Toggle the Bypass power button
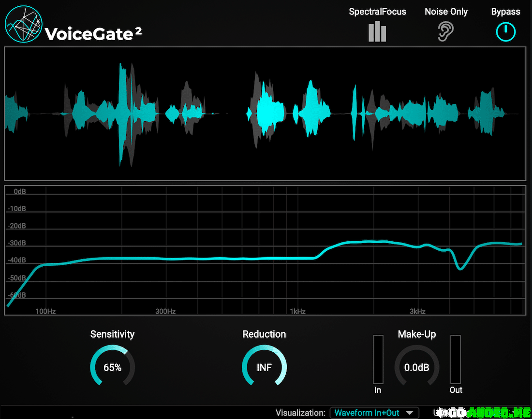532x419 pixels. [505, 32]
